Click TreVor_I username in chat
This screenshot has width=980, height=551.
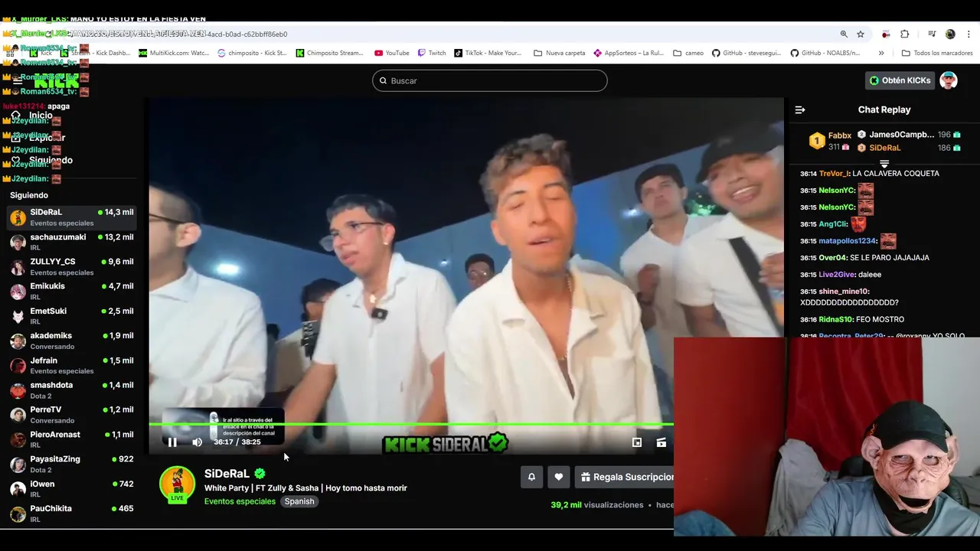click(x=833, y=174)
